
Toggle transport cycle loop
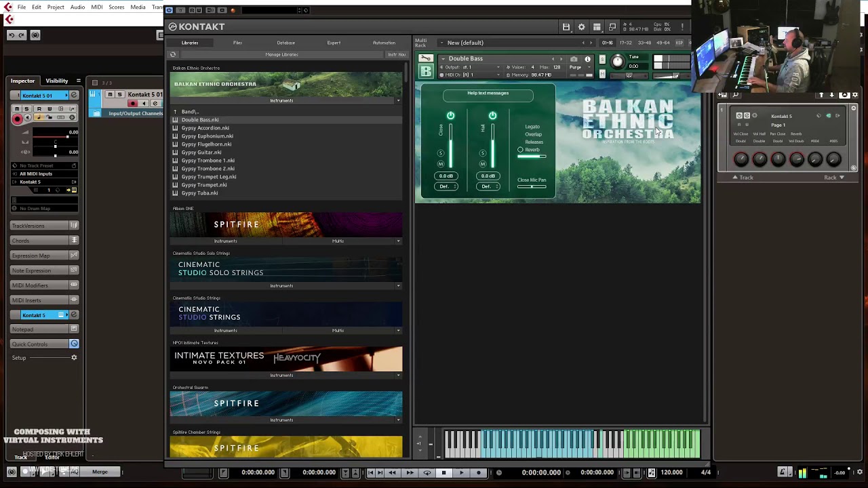point(427,472)
